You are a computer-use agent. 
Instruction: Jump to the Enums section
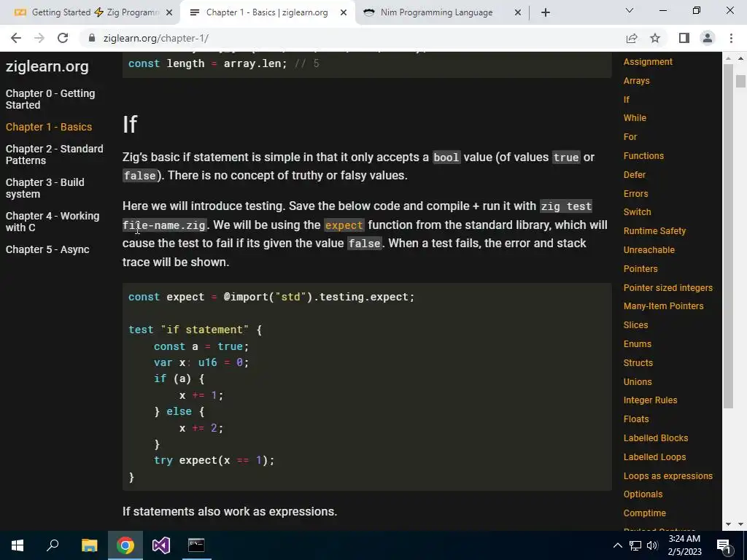[x=638, y=344]
